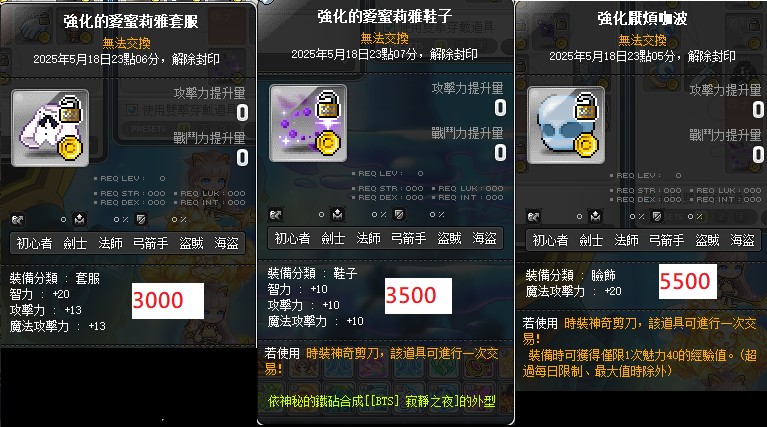767x427 pixels.
Task: Click the shield icon in face accessory tooltip
Action: tap(657, 216)
